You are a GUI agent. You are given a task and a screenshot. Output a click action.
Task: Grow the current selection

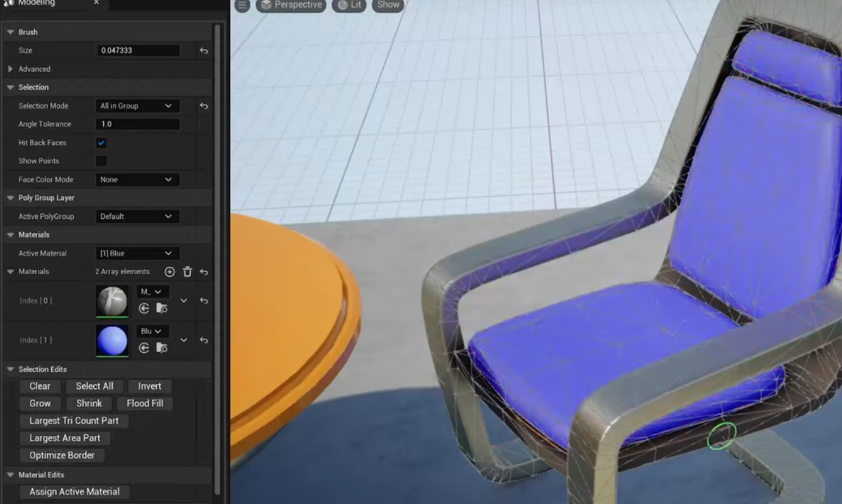(x=40, y=403)
